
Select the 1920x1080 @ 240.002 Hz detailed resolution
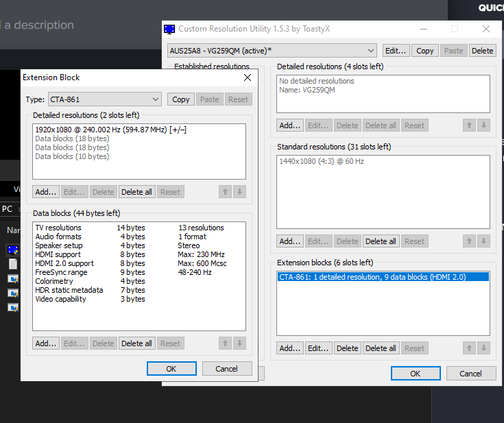tap(110, 130)
